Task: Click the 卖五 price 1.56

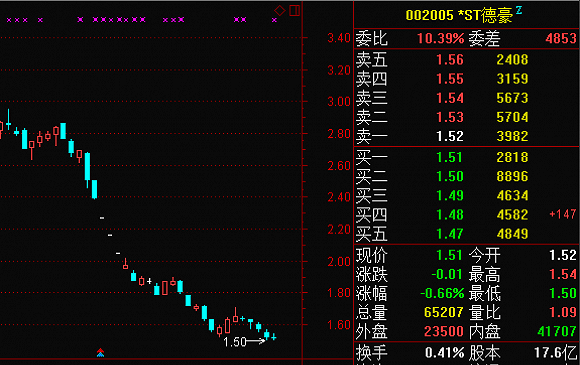Action: pyautogui.click(x=450, y=60)
